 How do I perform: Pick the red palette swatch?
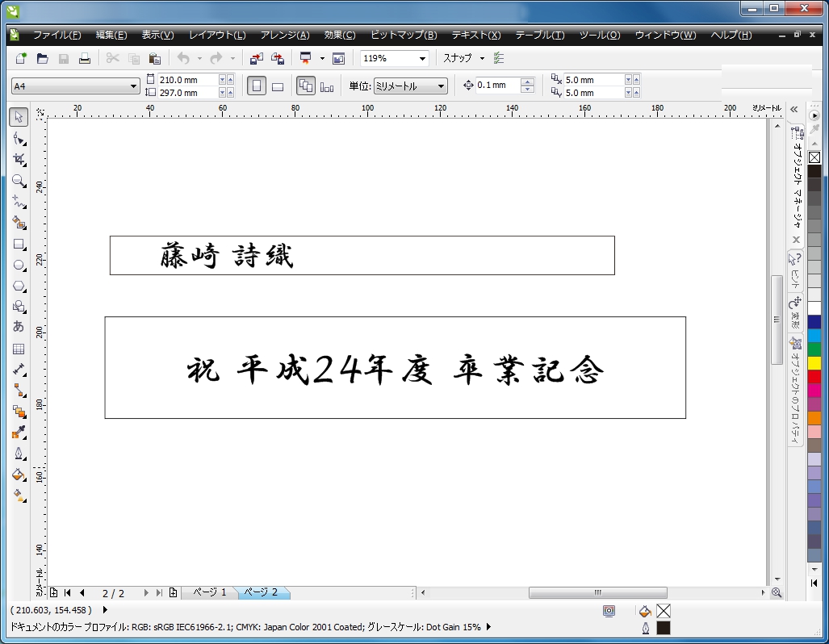tap(814, 376)
